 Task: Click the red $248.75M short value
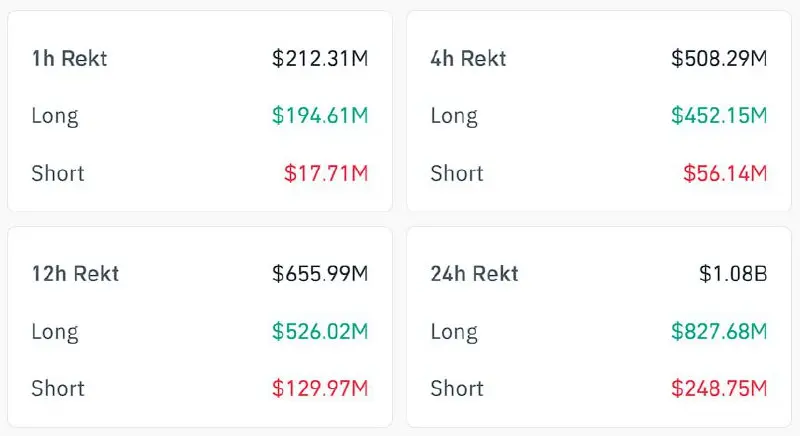point(719,388)
